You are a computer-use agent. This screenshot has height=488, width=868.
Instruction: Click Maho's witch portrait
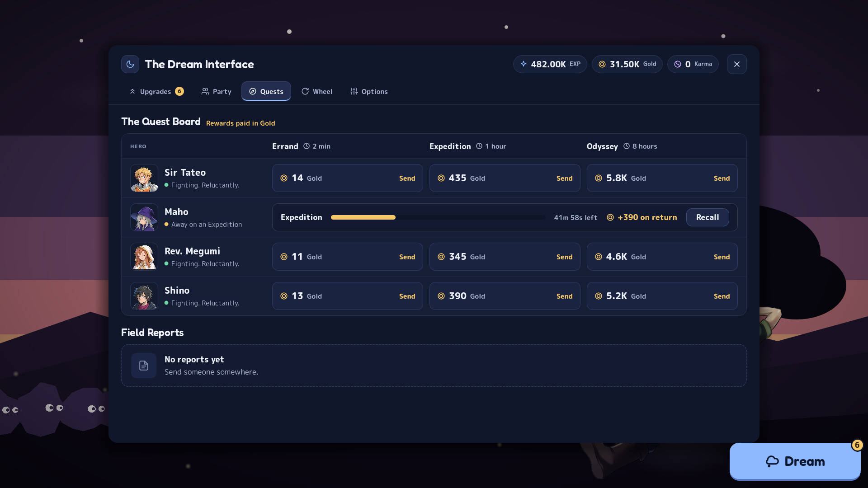(x=144, y=217)
